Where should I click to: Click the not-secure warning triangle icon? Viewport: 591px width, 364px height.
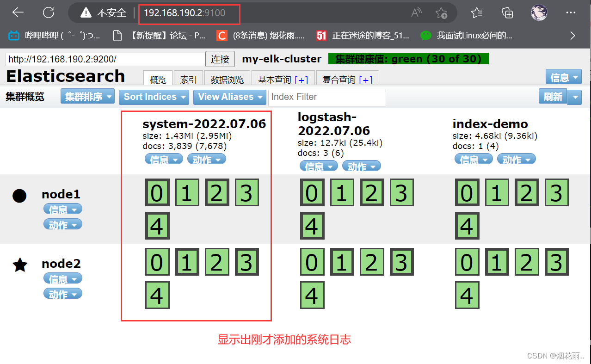coord(86,13)
